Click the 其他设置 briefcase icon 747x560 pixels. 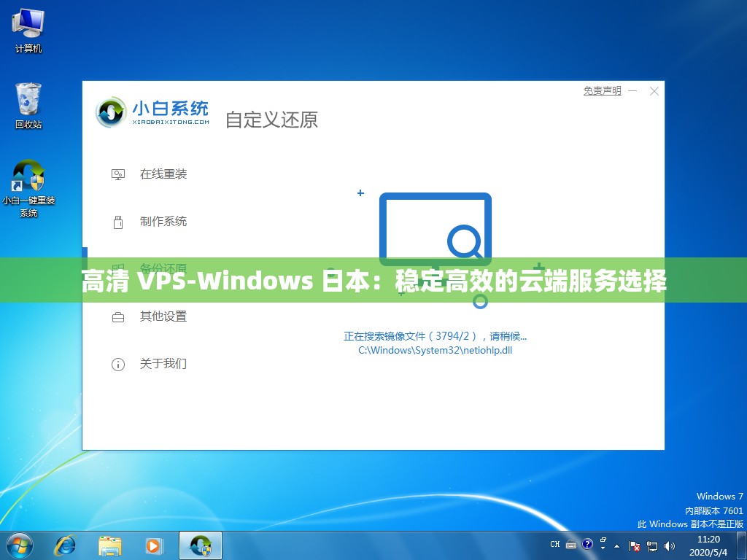tap(117, 316)
